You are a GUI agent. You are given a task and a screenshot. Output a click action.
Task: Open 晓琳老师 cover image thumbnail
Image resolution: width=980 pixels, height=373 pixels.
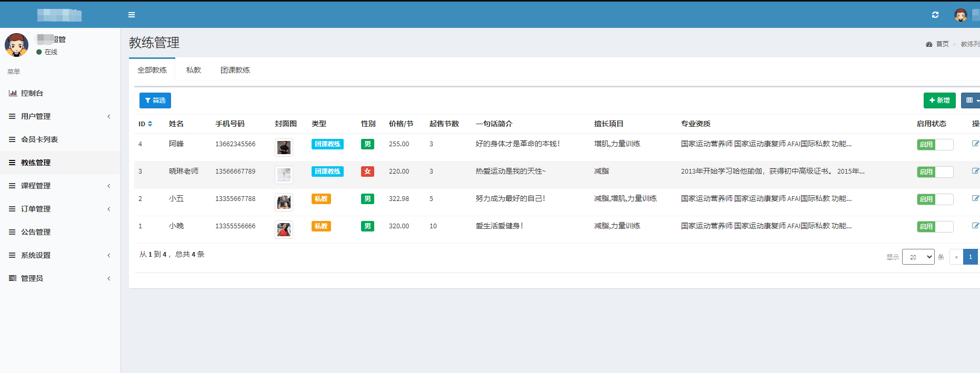pyautogui.click(x=284, y=175)
